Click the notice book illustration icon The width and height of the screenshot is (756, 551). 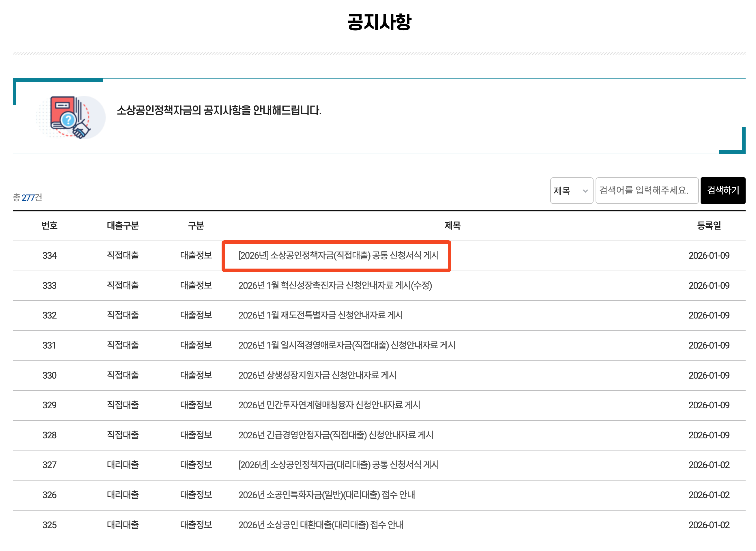(70, 117)
